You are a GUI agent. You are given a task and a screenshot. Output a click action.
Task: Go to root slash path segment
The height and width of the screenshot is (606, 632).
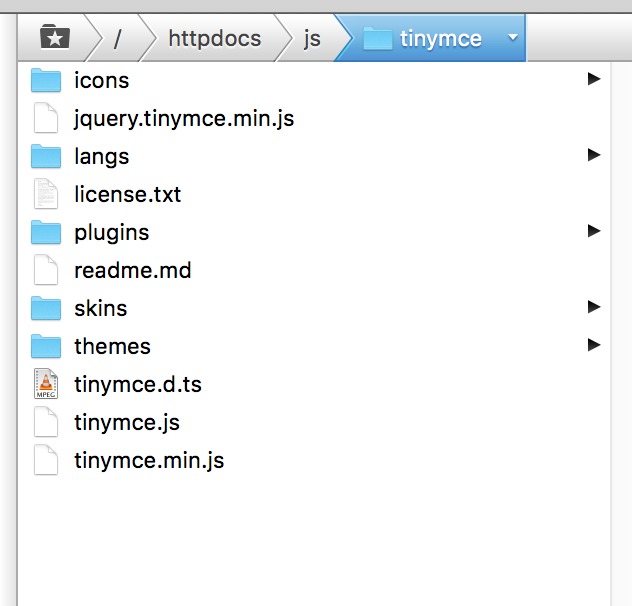click(117, 39)
